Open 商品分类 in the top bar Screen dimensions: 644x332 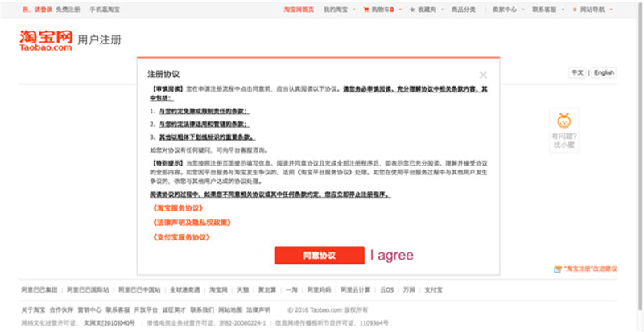(464, 10)
